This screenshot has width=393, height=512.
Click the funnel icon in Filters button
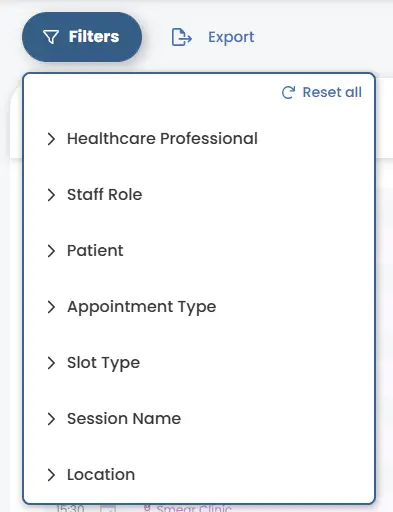51,37
